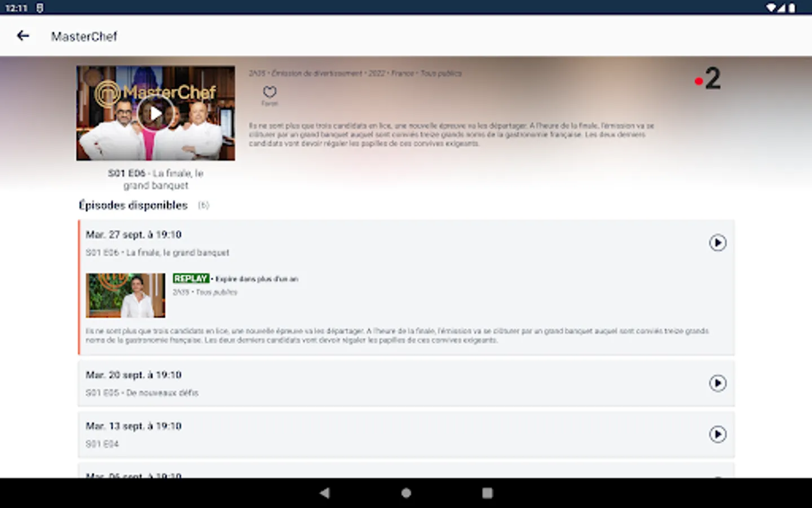Tap the program metadata line above the heart

pyautogui.click(x=355, y=73)
